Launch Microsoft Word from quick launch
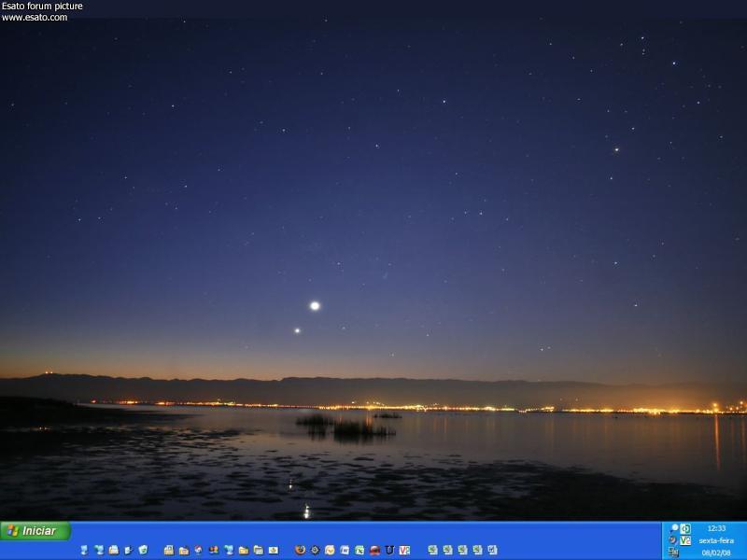The image size is (747, 560). 345,550
